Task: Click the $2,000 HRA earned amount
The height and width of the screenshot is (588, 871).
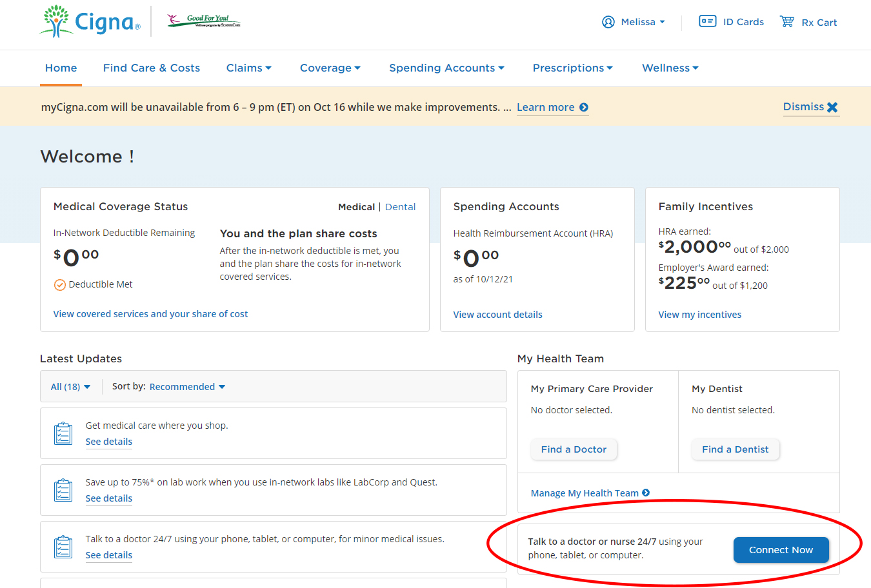Action: pos(694,247)
